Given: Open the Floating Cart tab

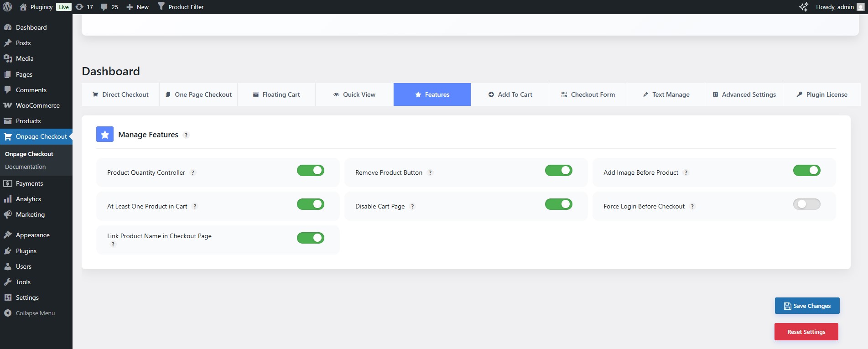Looking at the screenshot, I should 276,94.
